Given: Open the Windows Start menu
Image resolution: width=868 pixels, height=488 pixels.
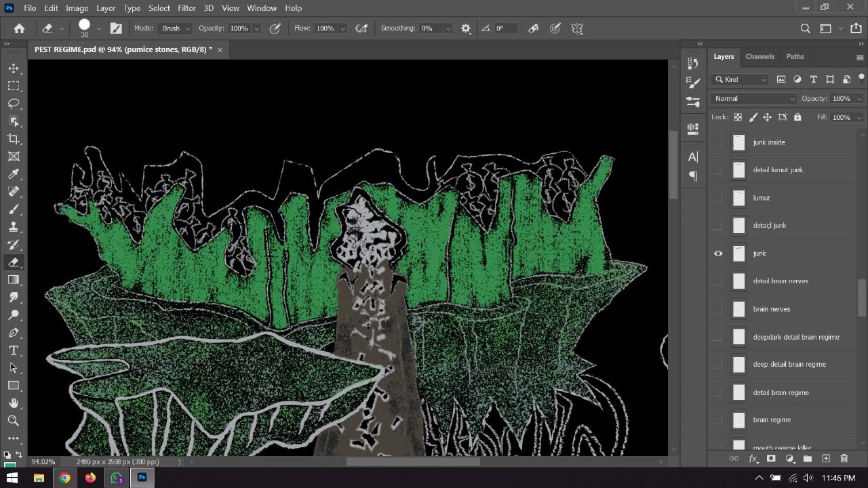Looking at the screenshot, I should 12,478.
